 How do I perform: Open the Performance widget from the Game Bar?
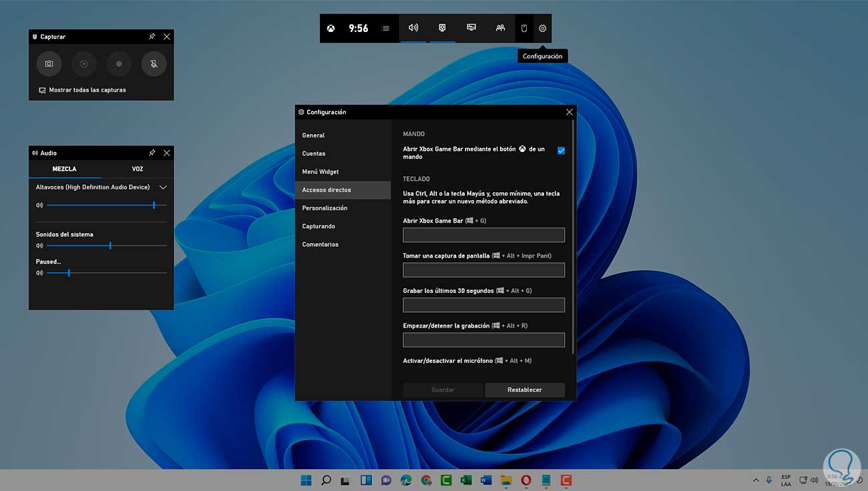click(x=471, y=28)
